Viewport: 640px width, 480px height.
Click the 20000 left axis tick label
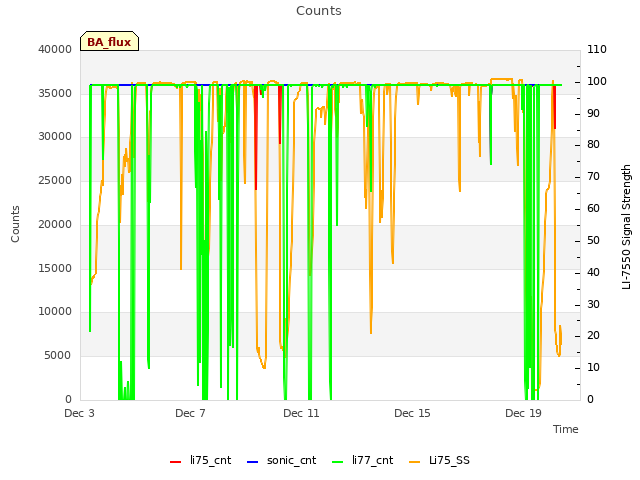tap(55, 225)
